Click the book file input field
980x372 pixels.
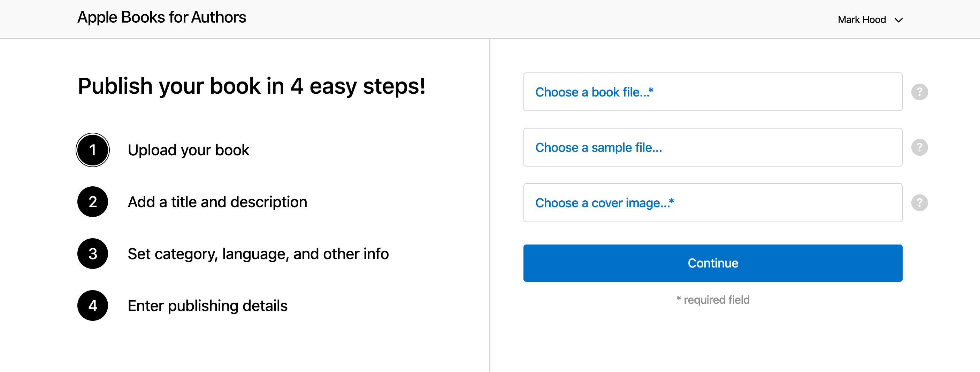pos(713,92)
